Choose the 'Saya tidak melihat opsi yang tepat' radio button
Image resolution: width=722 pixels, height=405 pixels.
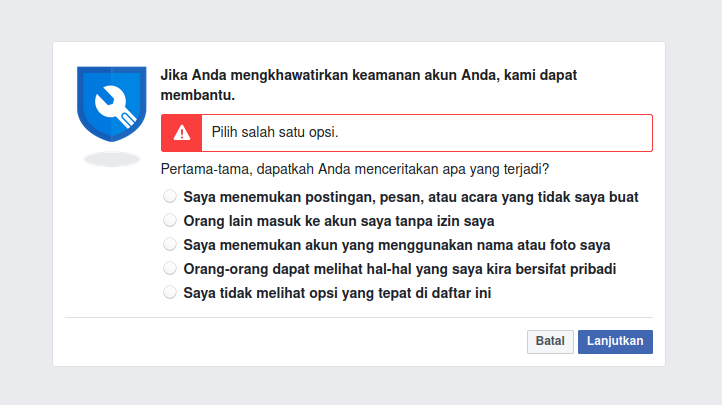(x=171, y=292)
